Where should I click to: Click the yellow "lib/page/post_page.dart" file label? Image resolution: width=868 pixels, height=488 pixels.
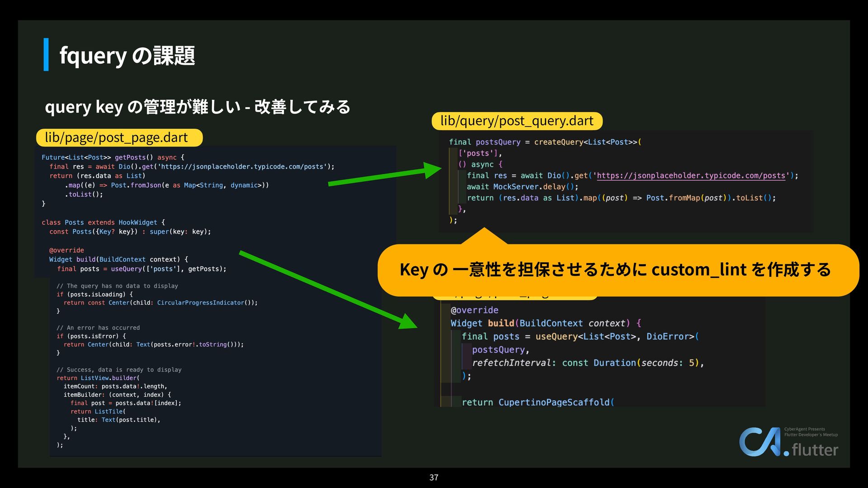119,137
